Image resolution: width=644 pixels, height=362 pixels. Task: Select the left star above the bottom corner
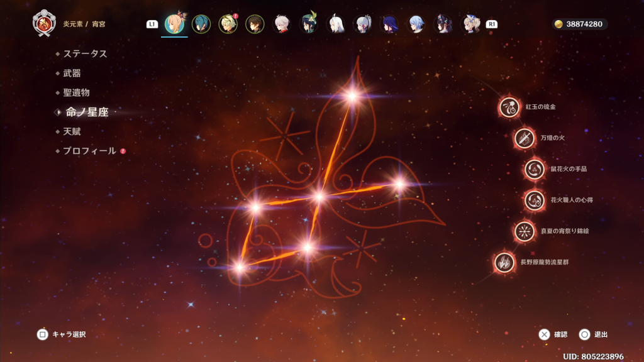(255, 207)
